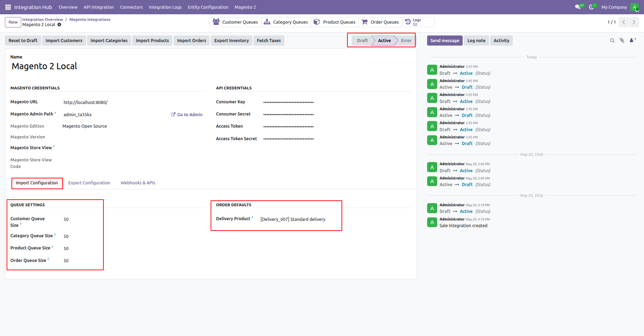Open Product Queues stat button

point(335,22)
